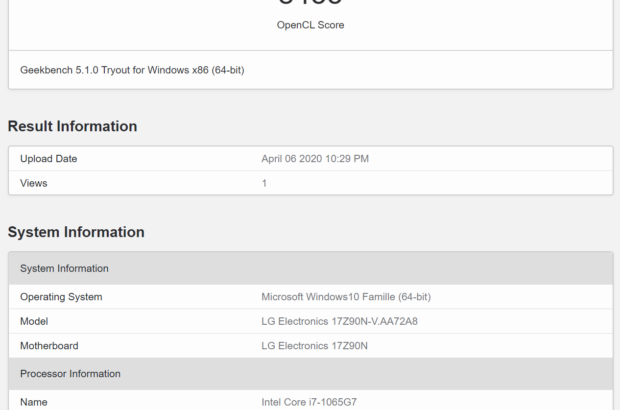Click the gray System Information table header
The width and height of the screenshot is (620, 410).
pyautogui.click(x=64, y=268)
